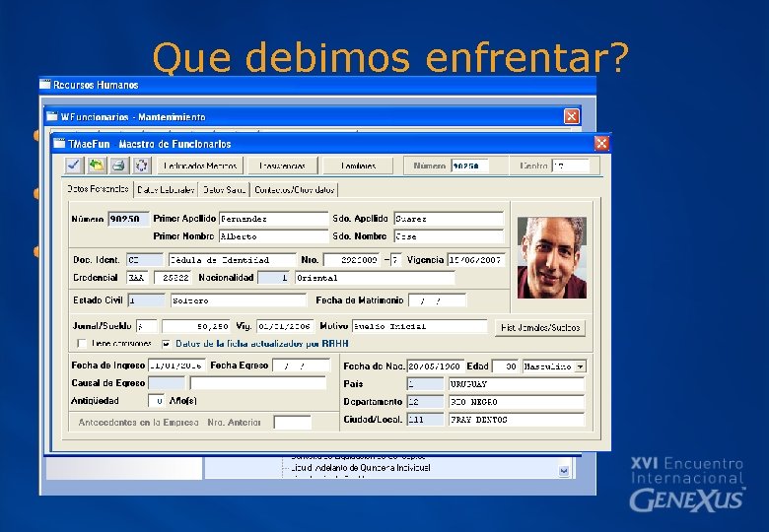This screenshot has width=769, height=532.
Task: Click the document Nro. number field
Action: click(351, 260)
